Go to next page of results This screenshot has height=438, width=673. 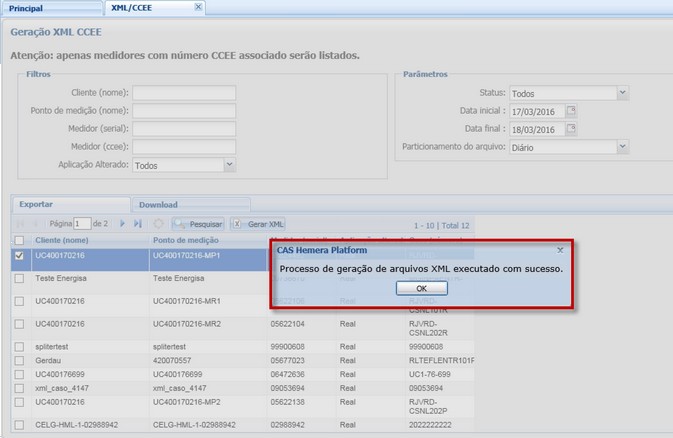(123, 224)
